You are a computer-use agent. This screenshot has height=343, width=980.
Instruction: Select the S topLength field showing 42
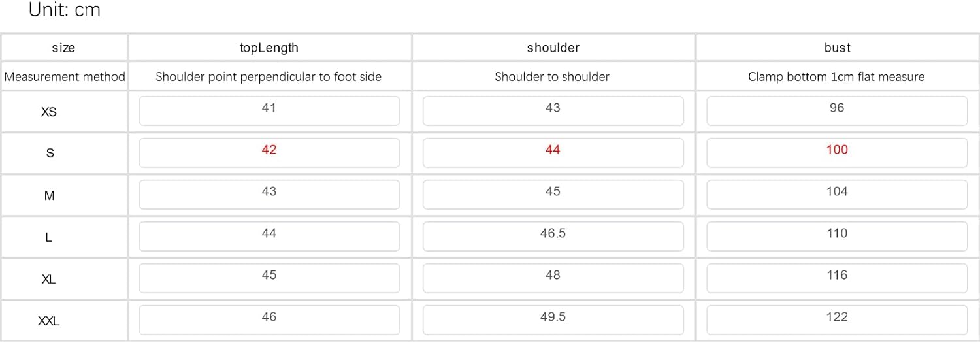click(x=269, y=153)
